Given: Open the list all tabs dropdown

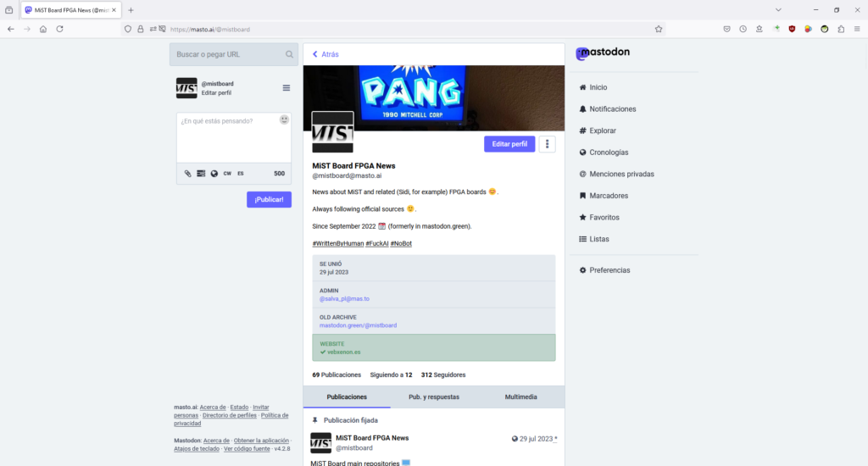Looking at the screenshot, I should (x=778, y=10).
